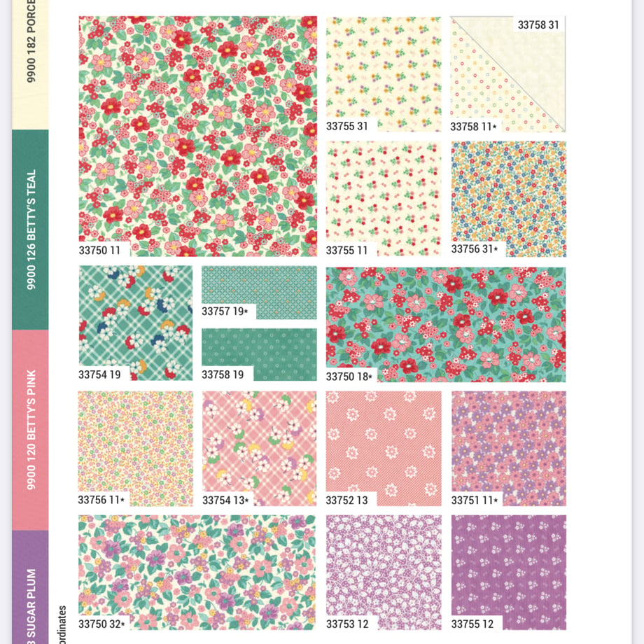Viewport: 644px width, 644px height.
Task: Pick the multicolor floral swatch 33756 31
Action: tap(508, 199)
